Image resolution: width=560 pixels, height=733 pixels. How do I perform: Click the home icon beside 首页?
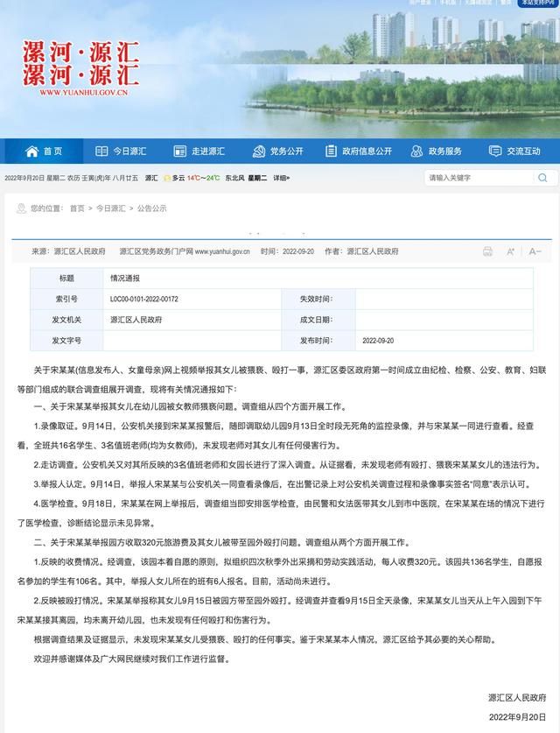pos(31,151)
